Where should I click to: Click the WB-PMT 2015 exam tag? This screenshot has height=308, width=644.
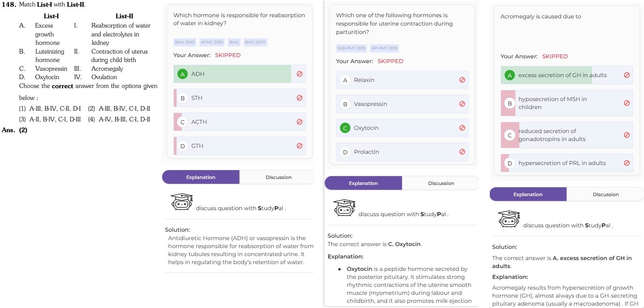[x=351, y=48]
